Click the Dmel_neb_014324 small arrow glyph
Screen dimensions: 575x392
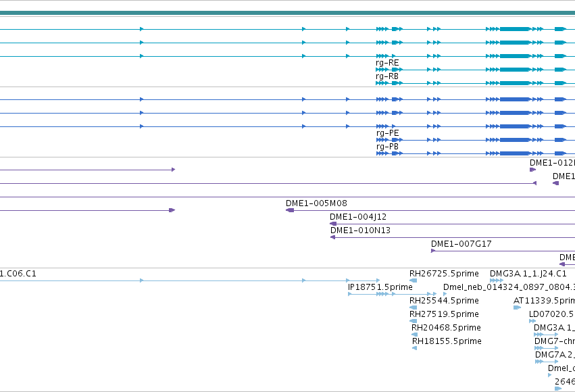(445, 294)
